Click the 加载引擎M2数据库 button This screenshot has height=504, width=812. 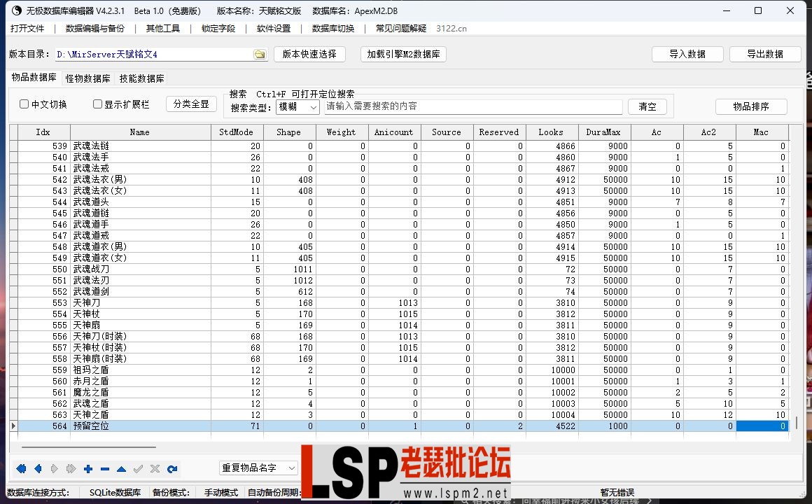pos(403,53)
